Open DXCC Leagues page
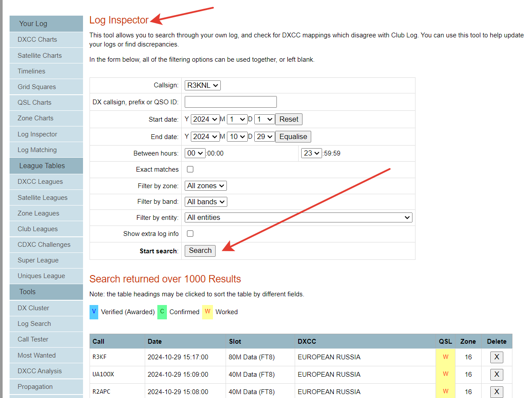532x398 pixels. [x=46, y=182]
